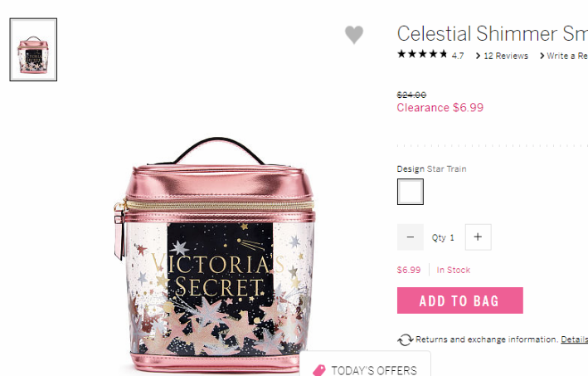Click the main cosmetic bag product image
The height and width of the screenshot is (376, 588).
coord(216,255)
